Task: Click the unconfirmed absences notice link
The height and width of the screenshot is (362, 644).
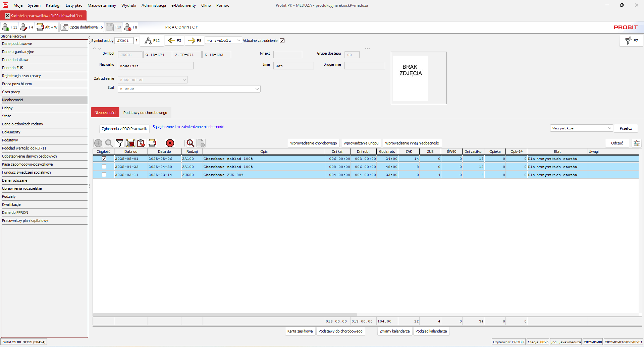Action: coord(188,127)
